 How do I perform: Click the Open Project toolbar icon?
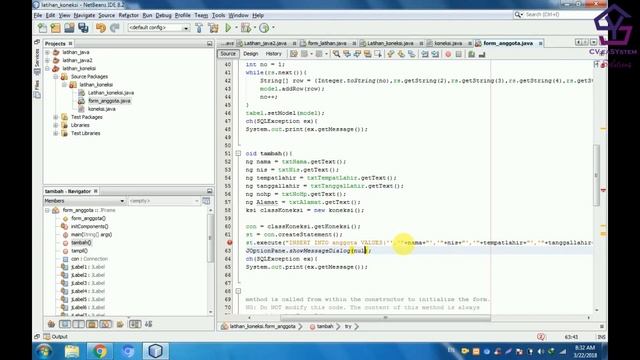tap(69, 28)
